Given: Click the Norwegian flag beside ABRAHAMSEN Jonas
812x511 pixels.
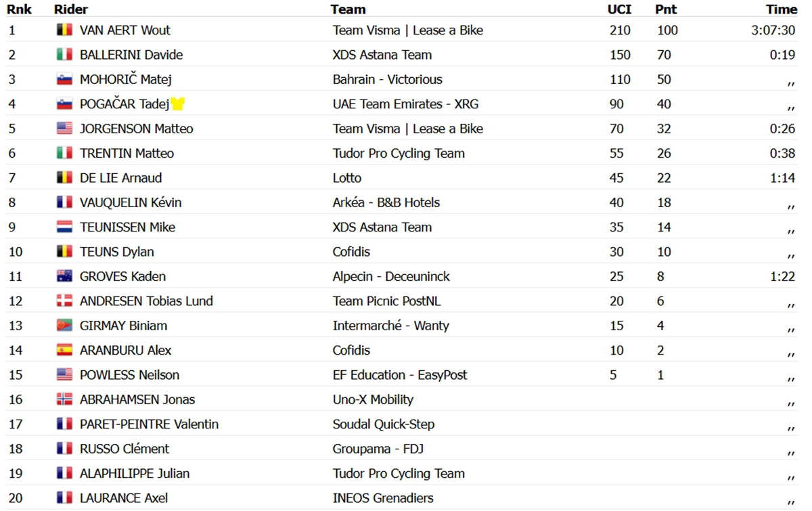Looking at the screenshot, I should pyautogui.click(x=64, y=399).
